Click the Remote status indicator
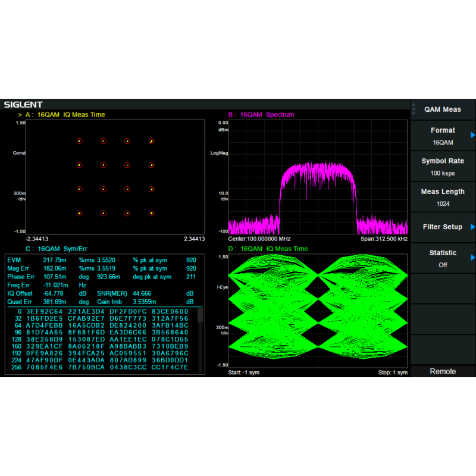476x476 pixels. [443, 371]
